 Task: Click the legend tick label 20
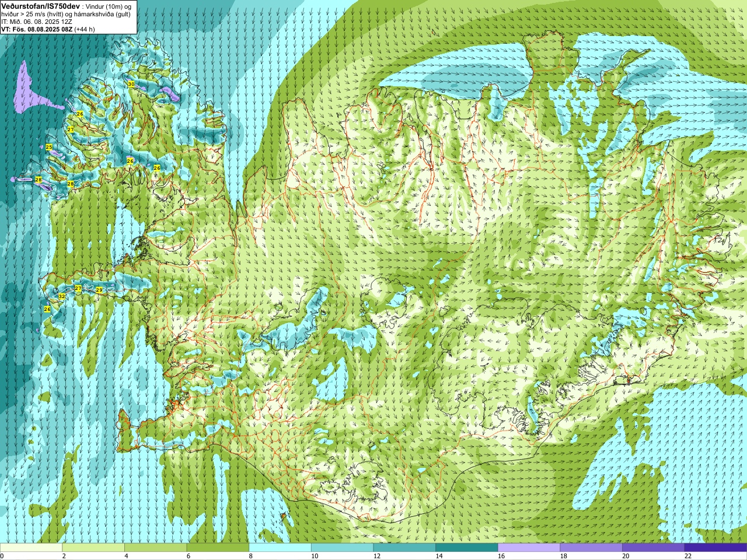coord(626,556)
